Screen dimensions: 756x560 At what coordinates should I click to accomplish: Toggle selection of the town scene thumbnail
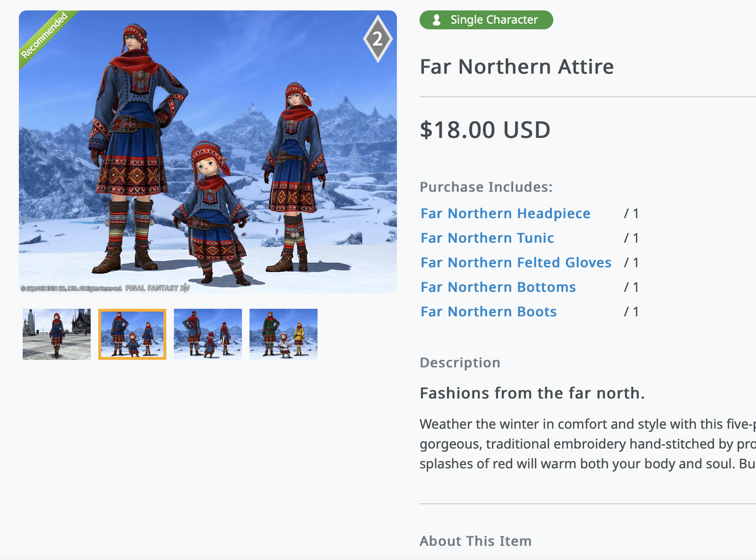56,334
